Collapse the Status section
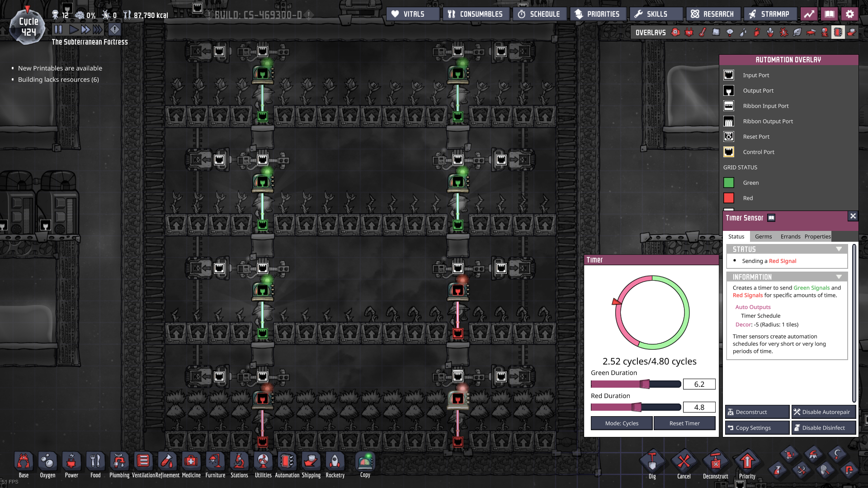Screen dimensions: 868x488 839,249
